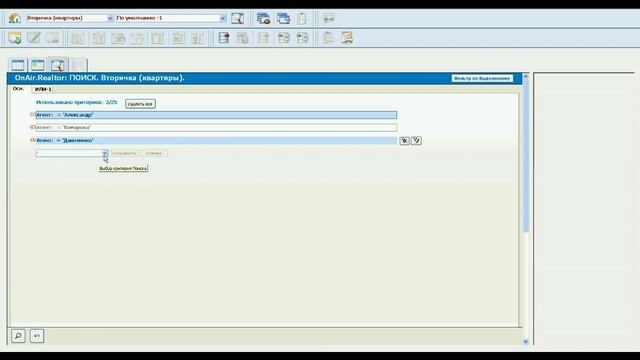This screenshot has height=360, width=640.
Task: Open the По умолчанию -1 dropdown
Action: 223,18
